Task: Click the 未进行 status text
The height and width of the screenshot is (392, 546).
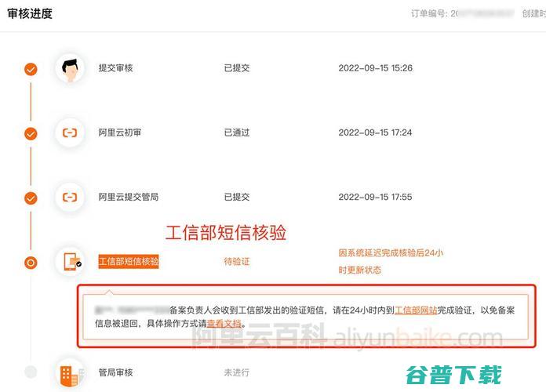Action: (x=237, y=372)
